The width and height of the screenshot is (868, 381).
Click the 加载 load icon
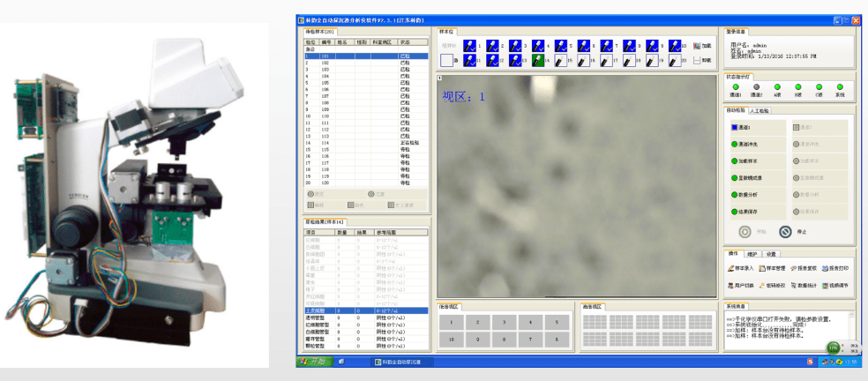698,45
